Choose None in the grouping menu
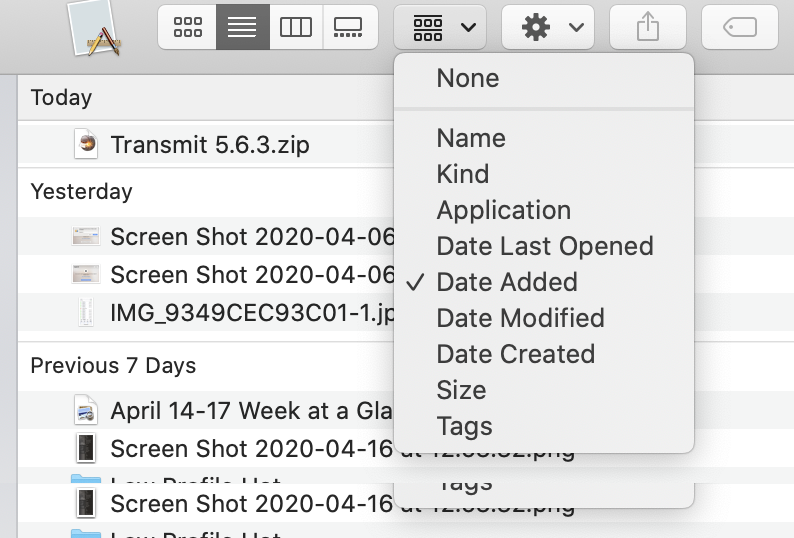The height and width of the screenshot is (538, 794). (x=544, y=79)
